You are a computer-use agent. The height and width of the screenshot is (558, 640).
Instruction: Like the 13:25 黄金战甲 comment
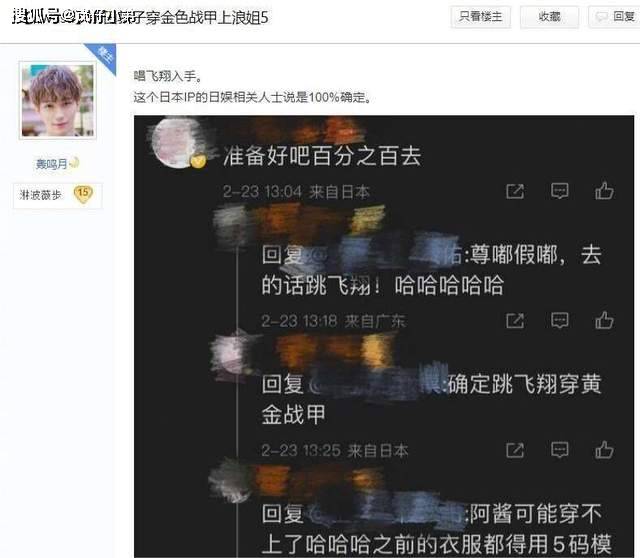pyautogui.click(x=604, y=450)
